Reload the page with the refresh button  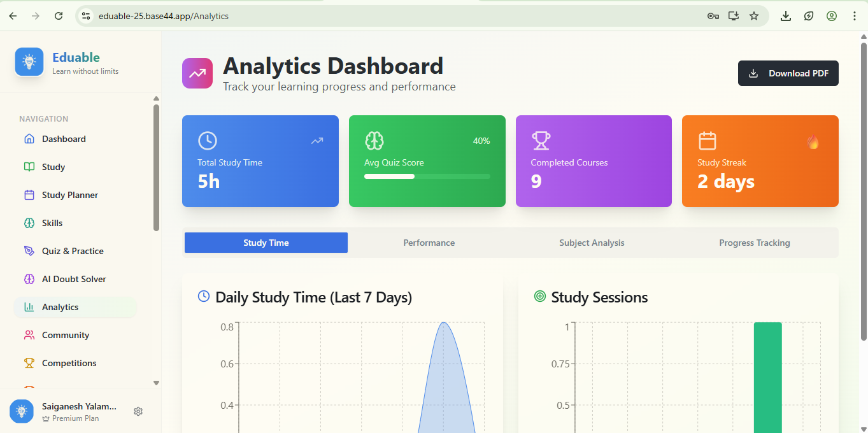[x=59, y=16]
